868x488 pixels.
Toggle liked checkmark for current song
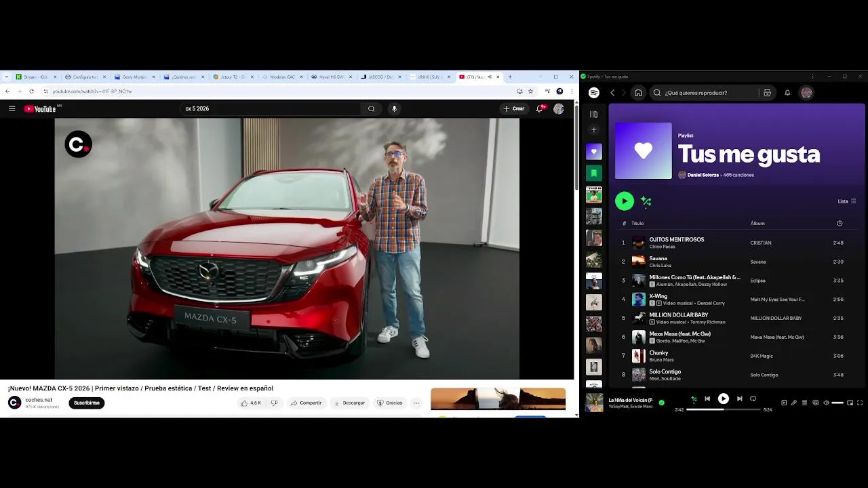pyautogui.click(x=661, y=403)
